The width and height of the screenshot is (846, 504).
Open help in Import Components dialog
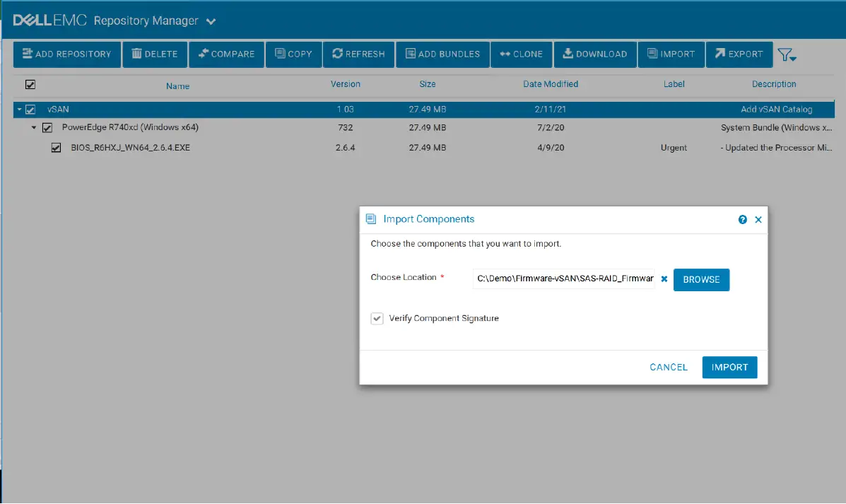pos(742,220)
